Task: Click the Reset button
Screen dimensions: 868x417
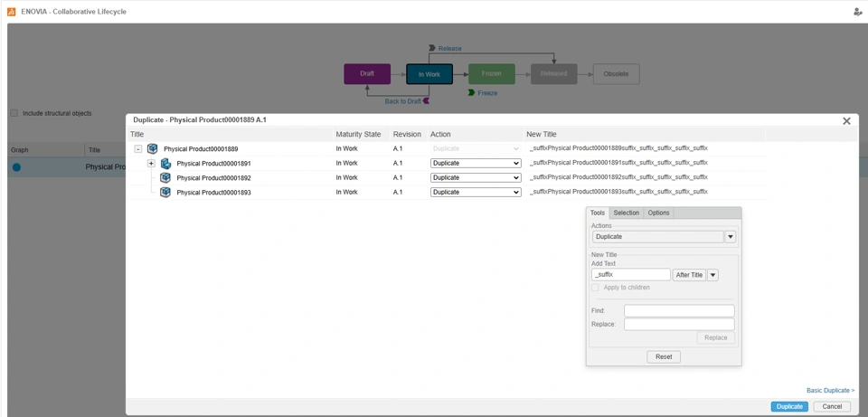Action: click(664, 356)
